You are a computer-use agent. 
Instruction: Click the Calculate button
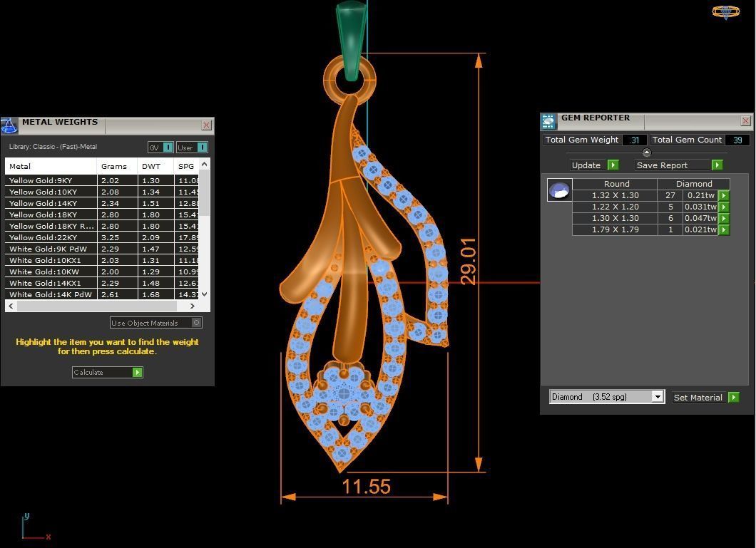(107, 372)
